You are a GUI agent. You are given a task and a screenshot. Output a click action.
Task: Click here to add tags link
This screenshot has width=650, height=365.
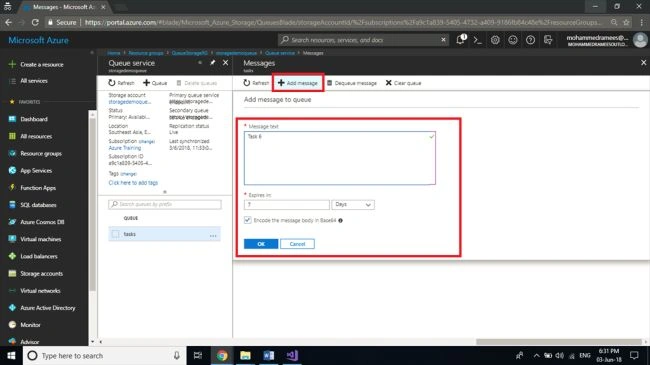(133, 182)
